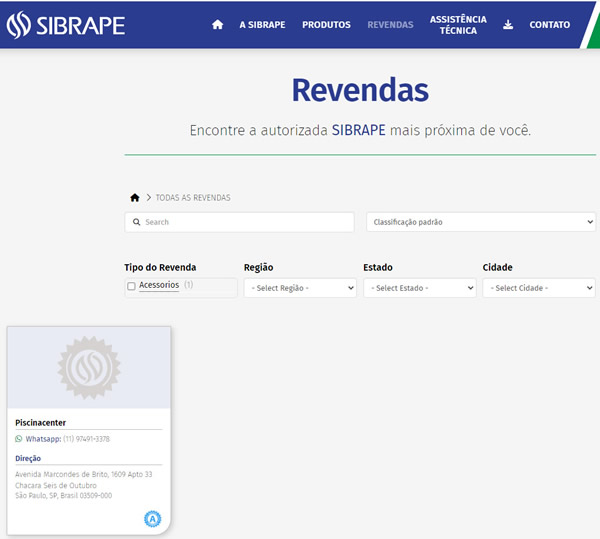The width and height of the screenshot is (600, 539).
Task: Open the Piscinacenter card placeholder image
Action: 89,368
